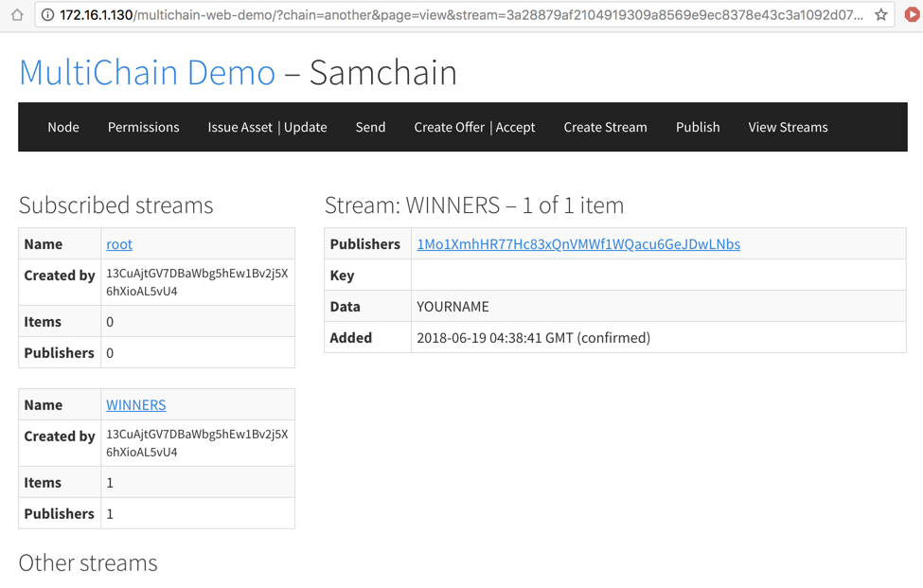Open the Send page
The width and height of the screenshot is (923, 588).
pos(370,127)
